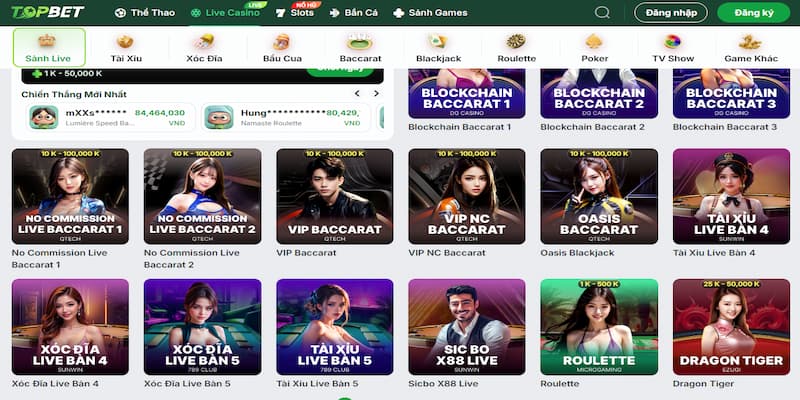Switch to the Slots menu

pyautogui.click(x=295, y=13)
